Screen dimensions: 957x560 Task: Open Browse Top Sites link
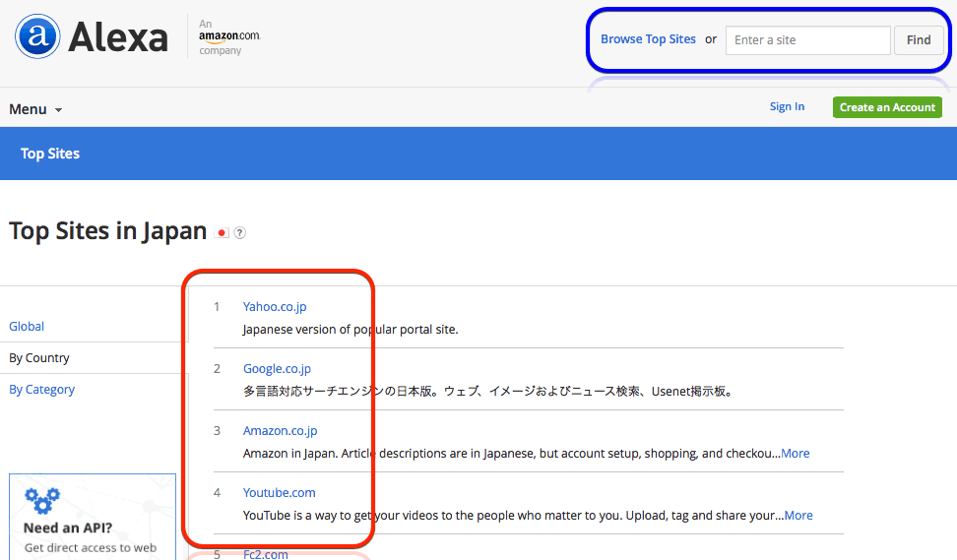point(648,39)
